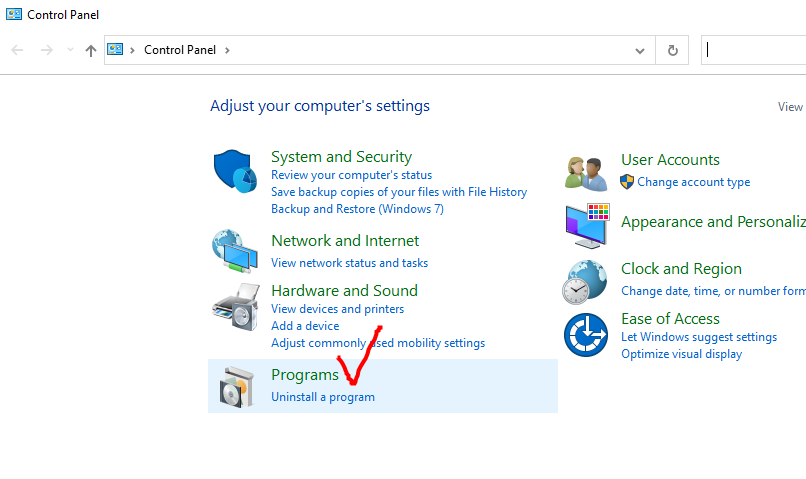The width and height of the screenshot is (806, 479).
Task: Open Hardware and Sound category
Action: (x=344, y=290)
